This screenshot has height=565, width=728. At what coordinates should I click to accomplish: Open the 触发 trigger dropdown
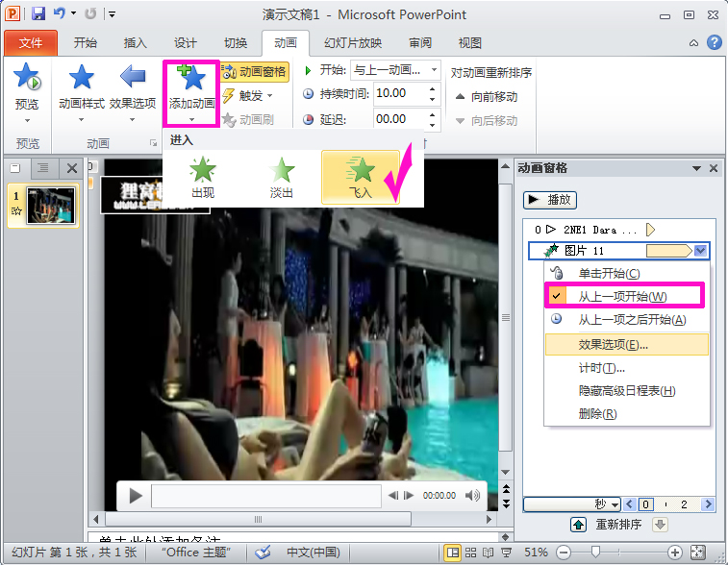point(247,96)
